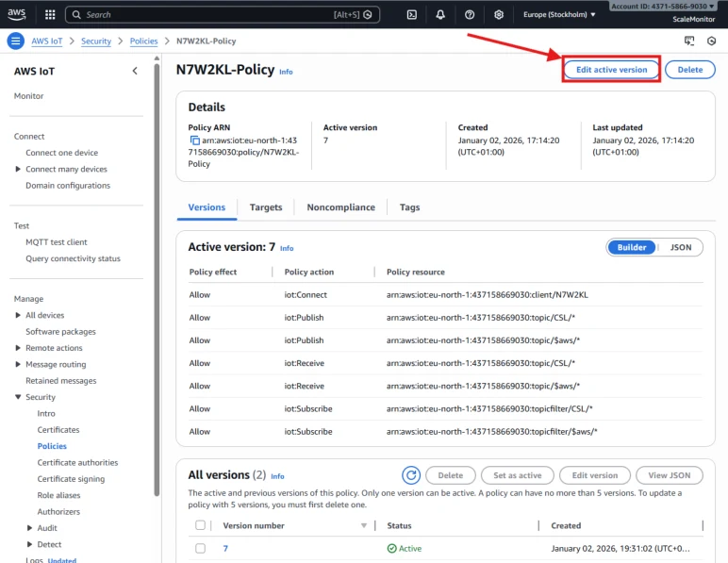This screenshot has height=563, width=728.
Task: Sort by Version number arrow
Action: (x=364, y=525)
